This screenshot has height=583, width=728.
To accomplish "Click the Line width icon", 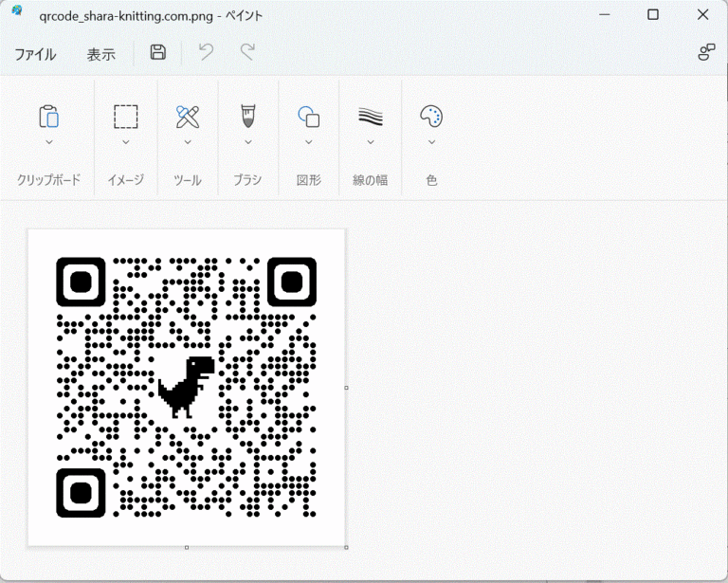I will [370, 117].
